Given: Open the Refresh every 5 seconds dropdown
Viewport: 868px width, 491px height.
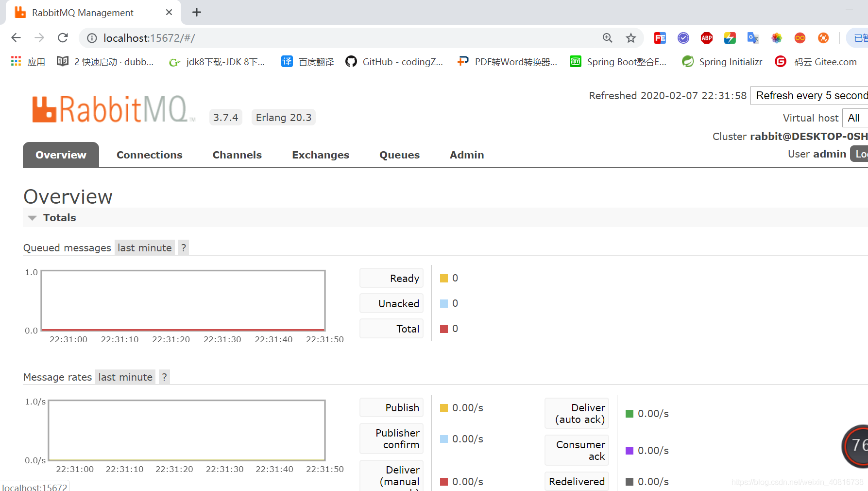Looking at the screenshot, I should click(809, 95).
